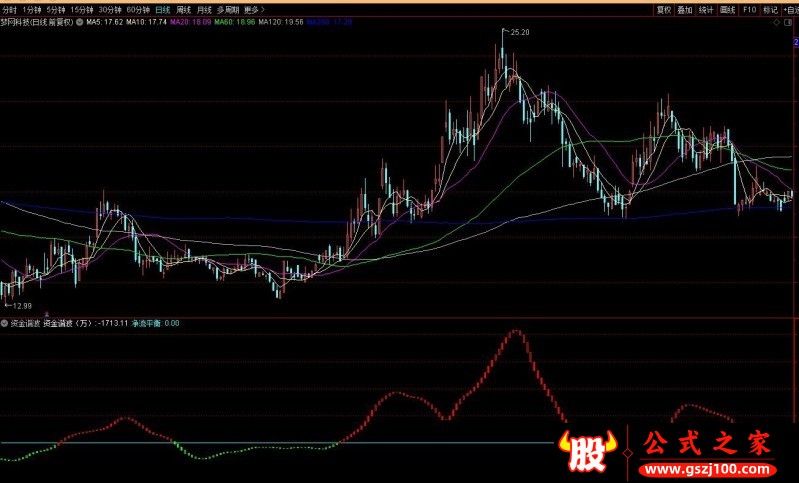799x483 pixels.
Task: Open the 多周期 multi-period view
Action: click(x=228, y=10)
